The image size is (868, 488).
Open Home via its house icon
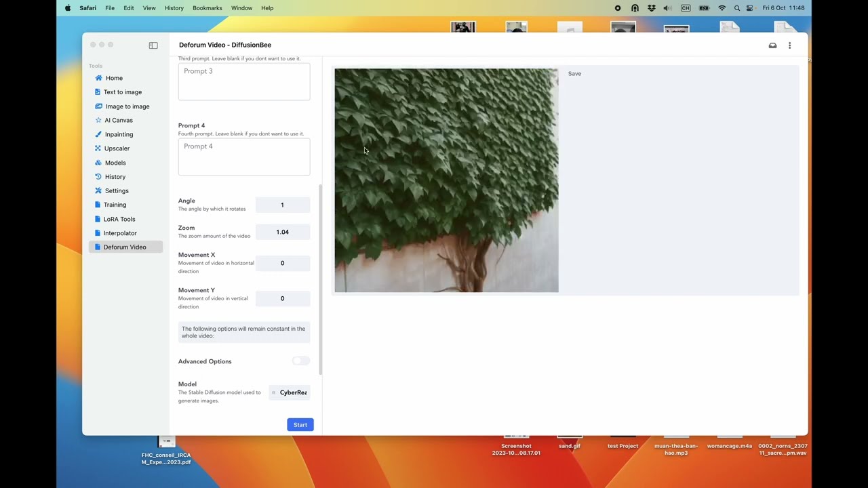coord(98,78)
